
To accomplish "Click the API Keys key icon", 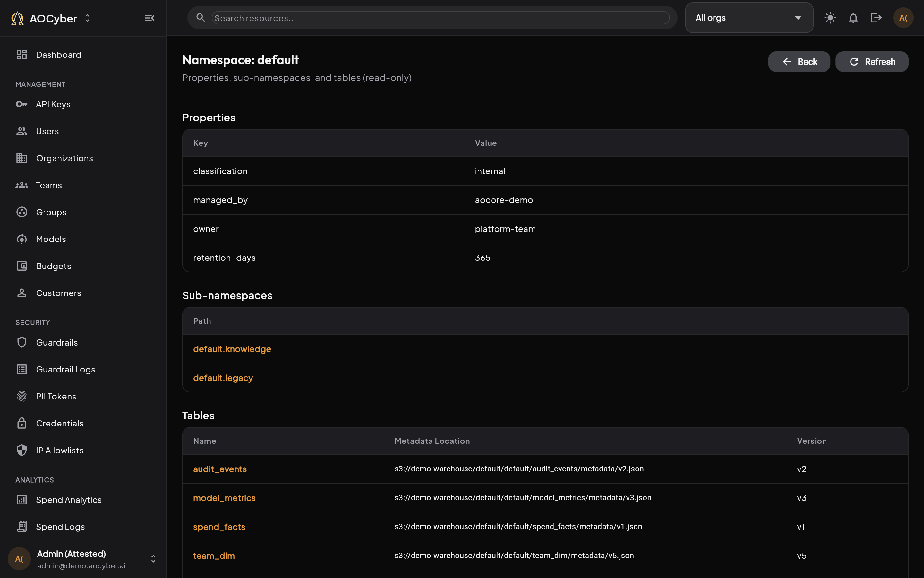I will coord(22,104).
